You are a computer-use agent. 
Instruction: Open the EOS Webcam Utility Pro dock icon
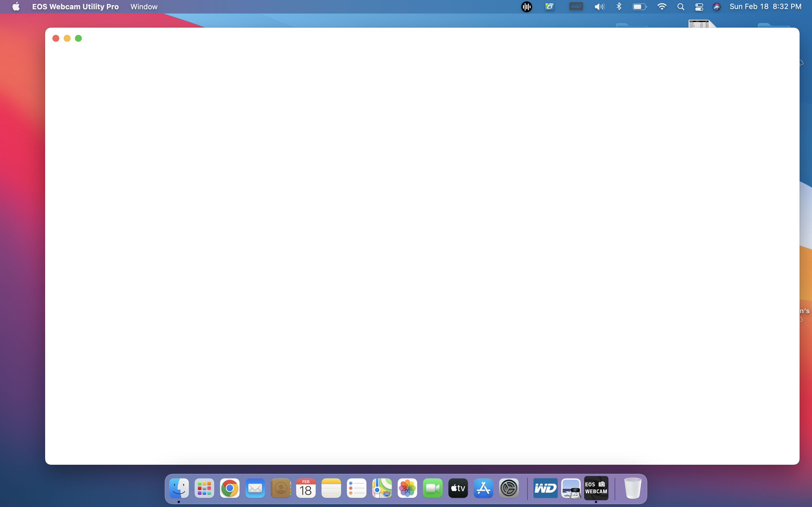(x=596, y=489)
